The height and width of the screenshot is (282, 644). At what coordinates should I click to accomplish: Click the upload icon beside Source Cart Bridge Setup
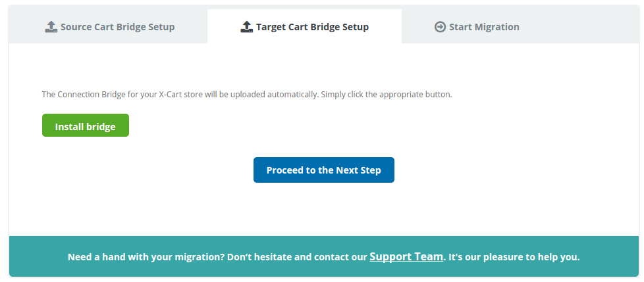pyautogui.click(x=51, y=27)
